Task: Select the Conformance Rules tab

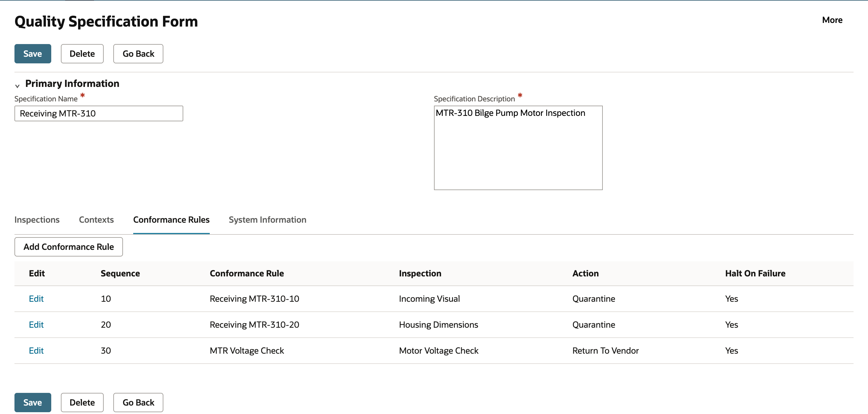Action: [171, 220]
